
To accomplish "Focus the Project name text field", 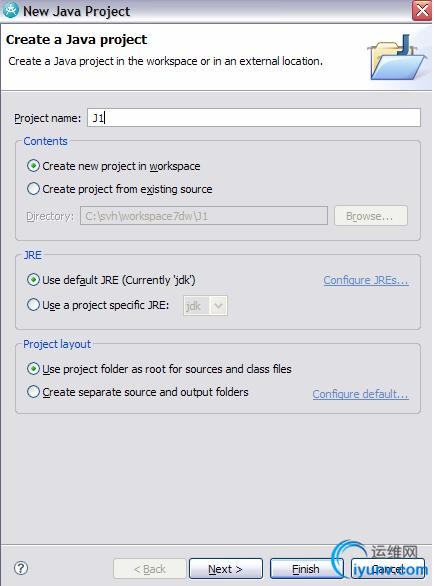I will [x=254, y=118].
